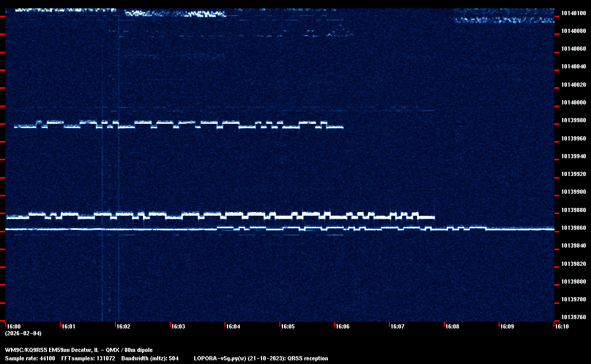The image size is (591, 364).
Task: Click the 10140000 frequency label
Action: point(573,103)
